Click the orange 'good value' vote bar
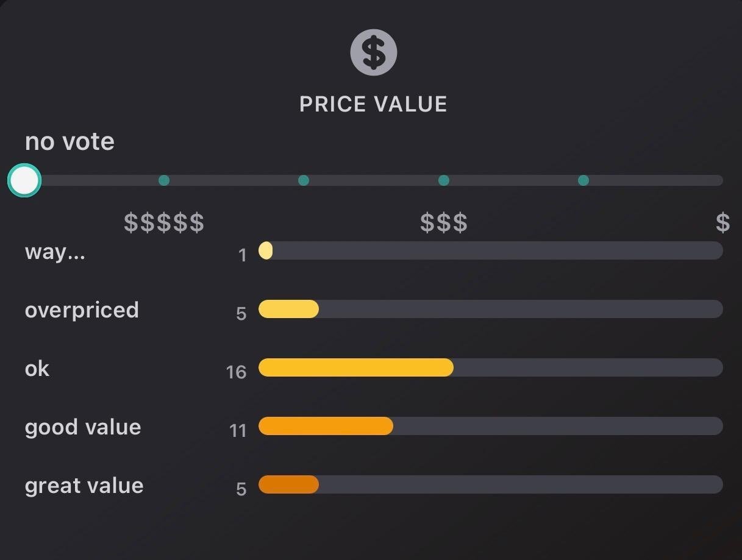This screenshot has width=742, height=560. [x=326, y=426]
